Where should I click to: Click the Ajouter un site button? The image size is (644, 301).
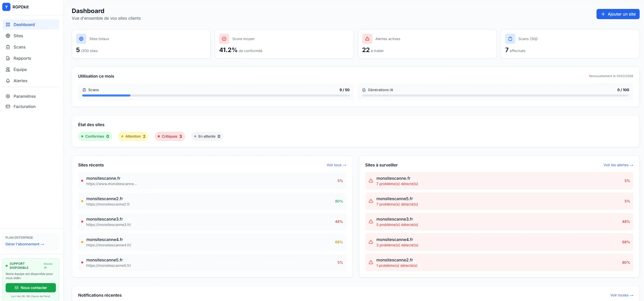pyautogui.click(x=618, y=14)
